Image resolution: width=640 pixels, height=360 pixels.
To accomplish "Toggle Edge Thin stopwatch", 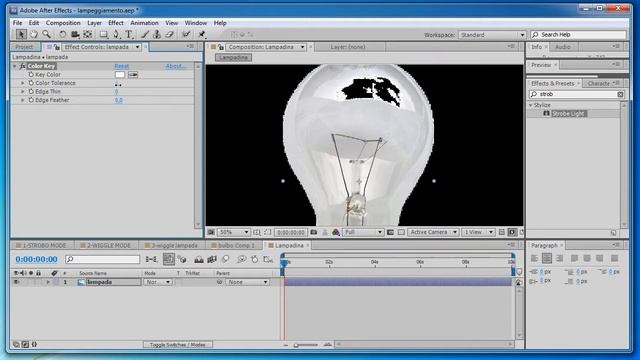I will pyautogui.click(x=31, y=92).
